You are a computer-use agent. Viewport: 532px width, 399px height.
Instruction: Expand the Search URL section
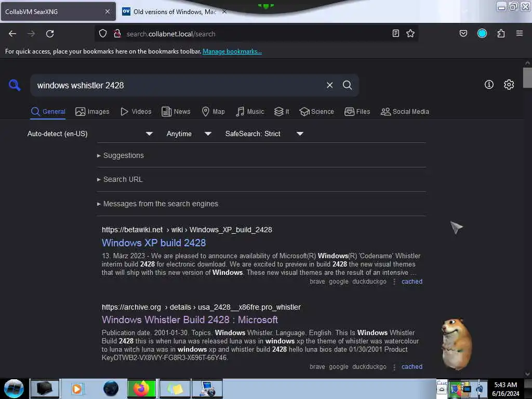(120, 179)
